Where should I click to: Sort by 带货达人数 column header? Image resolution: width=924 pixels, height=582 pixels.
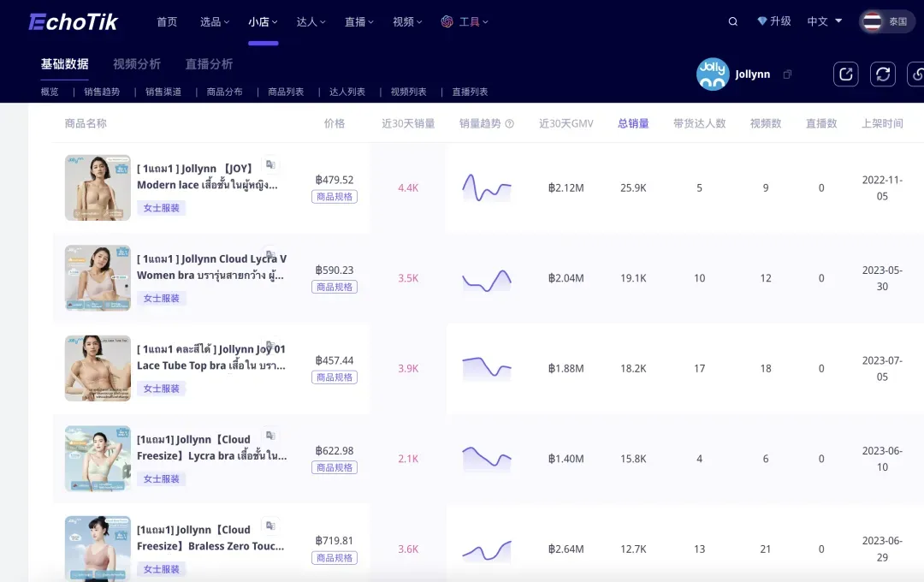700,123
